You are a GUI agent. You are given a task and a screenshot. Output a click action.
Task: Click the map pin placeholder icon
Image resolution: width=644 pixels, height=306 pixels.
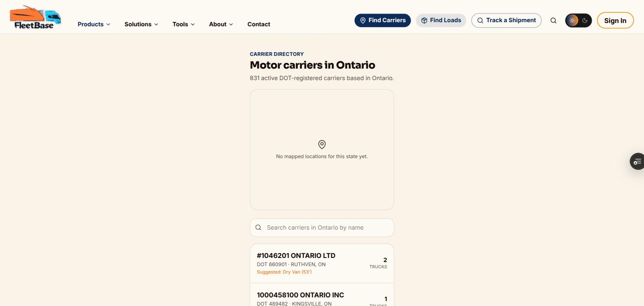pyautogui.click(x=322, y=145)
